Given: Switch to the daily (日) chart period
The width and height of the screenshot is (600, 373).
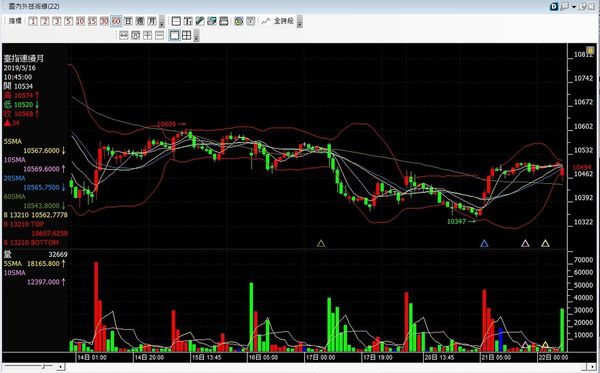Looking at the screenshot, I should point(128,21).
